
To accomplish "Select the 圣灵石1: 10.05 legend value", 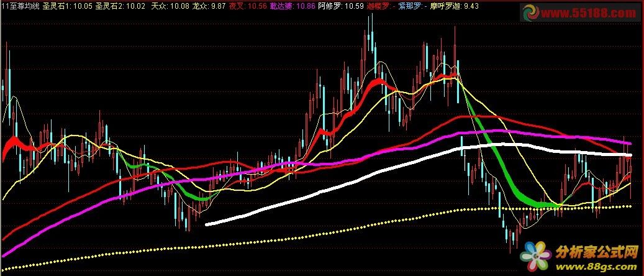I will coord(67,6).
